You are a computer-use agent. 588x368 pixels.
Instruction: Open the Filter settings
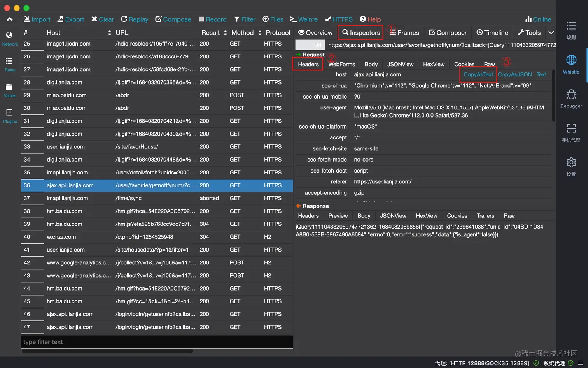245,19
